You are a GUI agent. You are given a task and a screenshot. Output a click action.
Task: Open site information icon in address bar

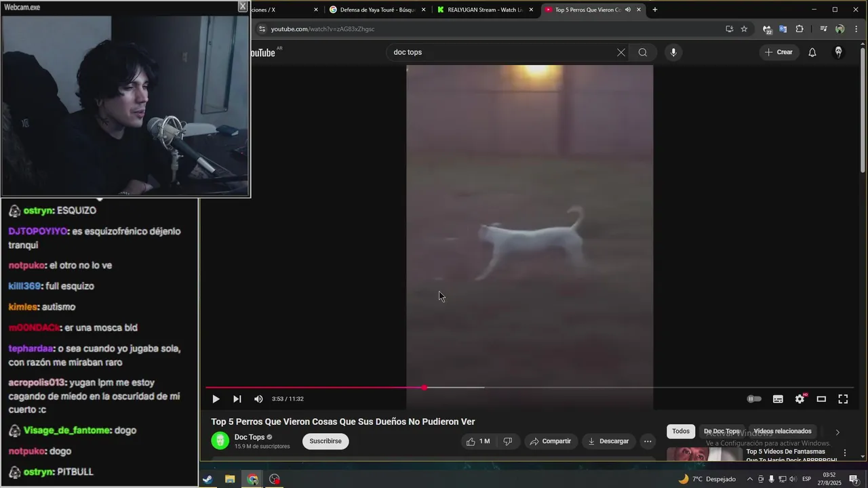(x=262, y=29)
